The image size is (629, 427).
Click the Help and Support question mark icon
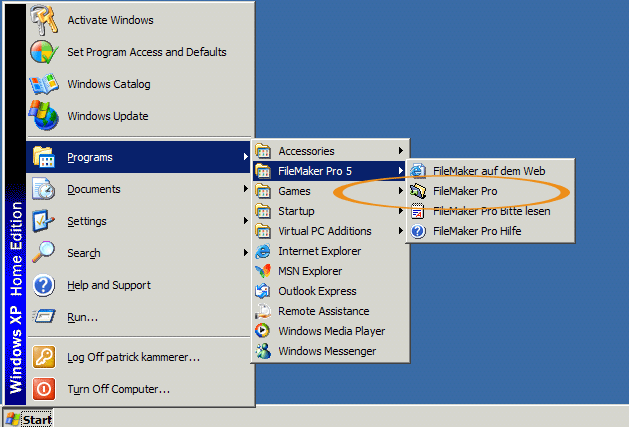click(x=44, y=285)
